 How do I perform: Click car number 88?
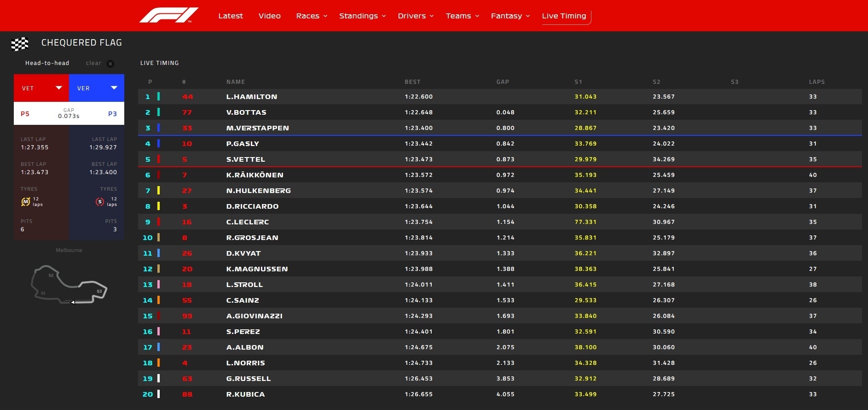187,394
